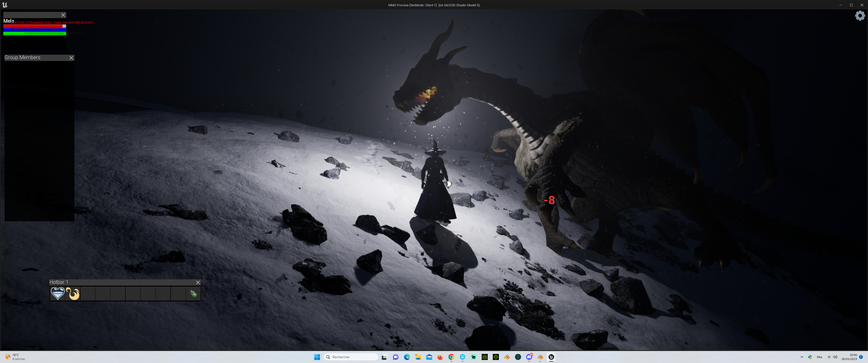The height and width of the screenshot is (363, 868).
Task: Open the weather widget showing 16°C
Action: (15, 357)
